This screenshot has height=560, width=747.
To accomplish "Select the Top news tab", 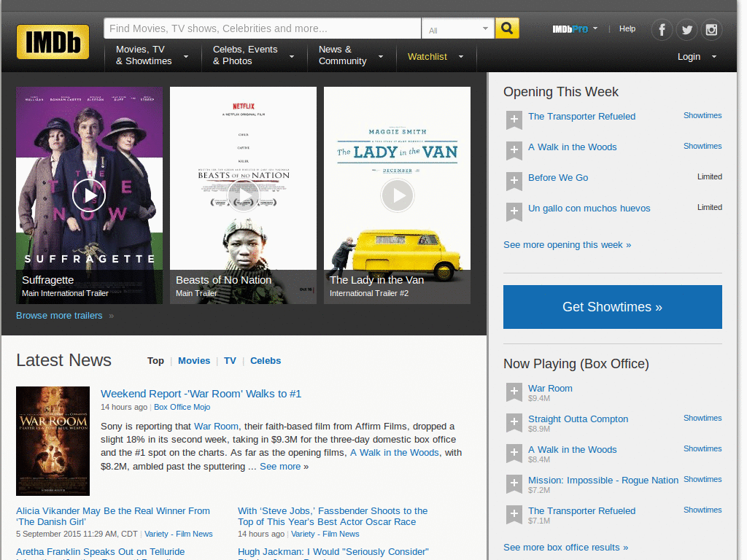I will [x=155, y=361].
